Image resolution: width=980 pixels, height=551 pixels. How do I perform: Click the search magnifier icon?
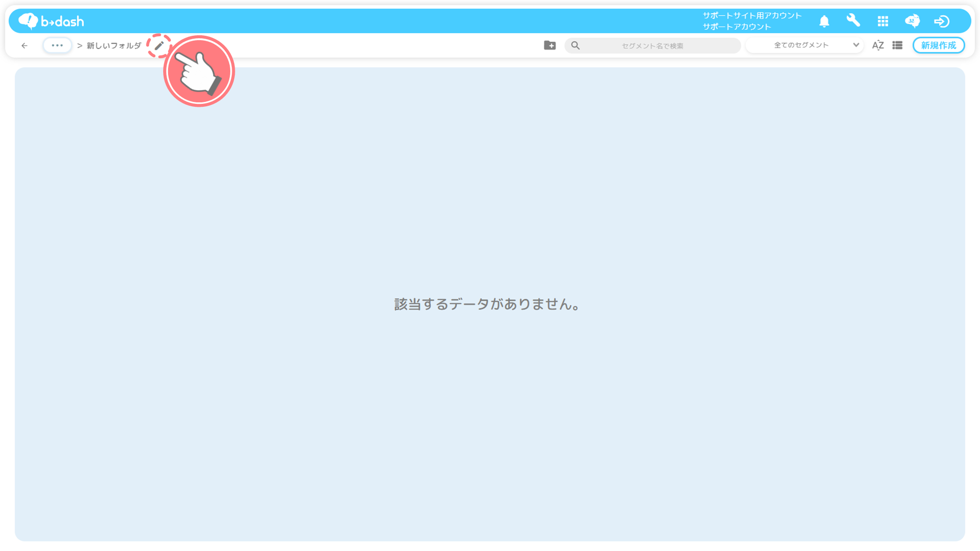575,46
